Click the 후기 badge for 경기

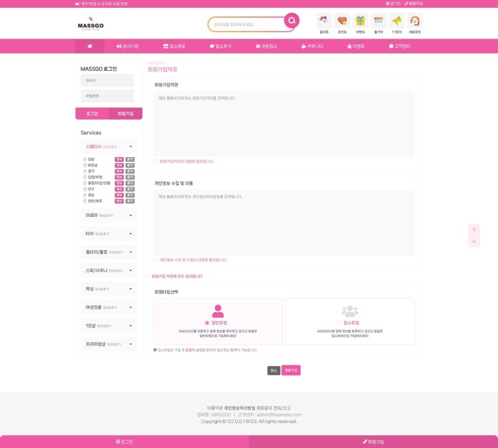130,171
